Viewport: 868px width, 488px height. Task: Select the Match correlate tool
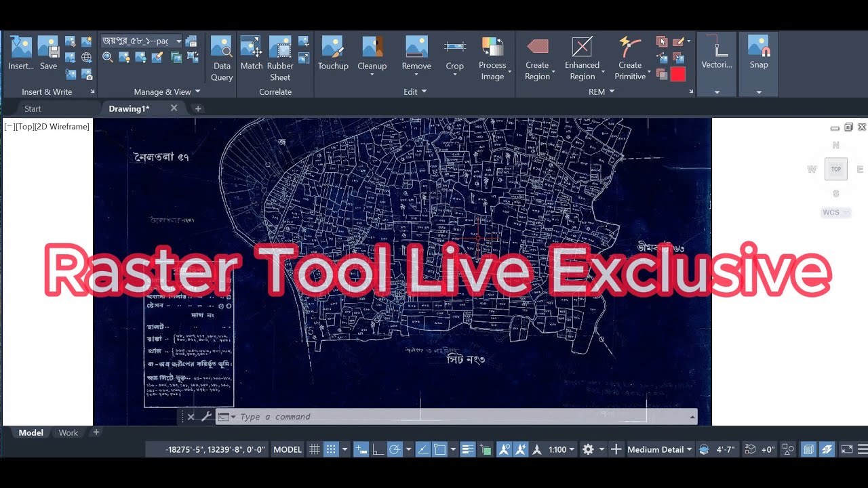point(252,53)
